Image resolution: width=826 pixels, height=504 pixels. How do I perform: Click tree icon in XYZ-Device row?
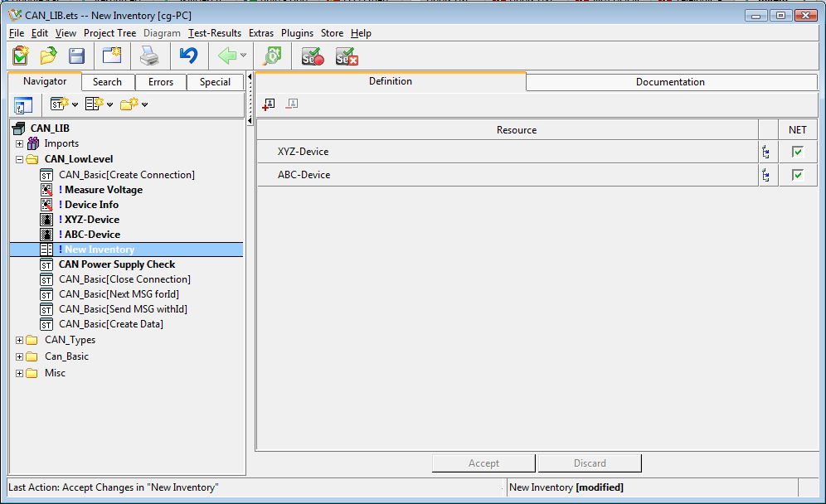point(765,152)
